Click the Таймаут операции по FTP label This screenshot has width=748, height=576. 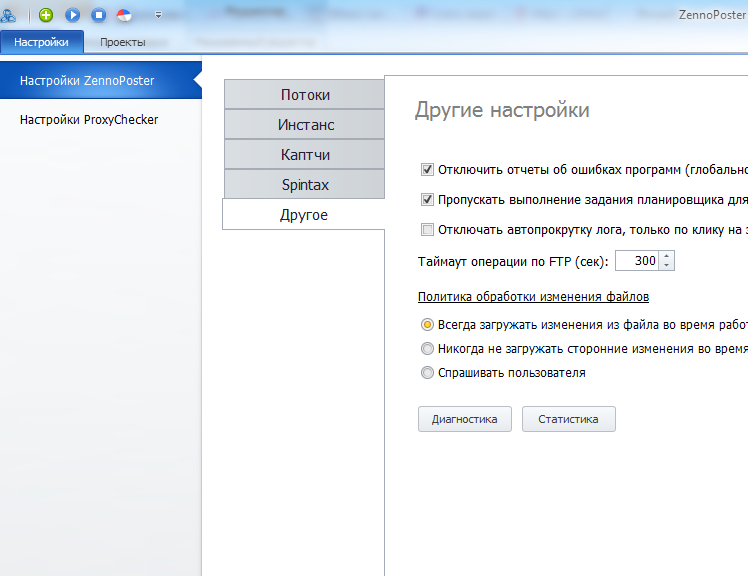513,262
